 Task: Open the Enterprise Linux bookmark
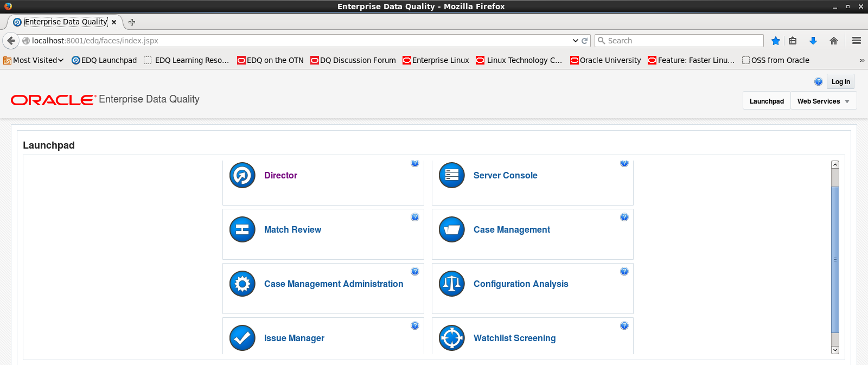pos(436,60)
